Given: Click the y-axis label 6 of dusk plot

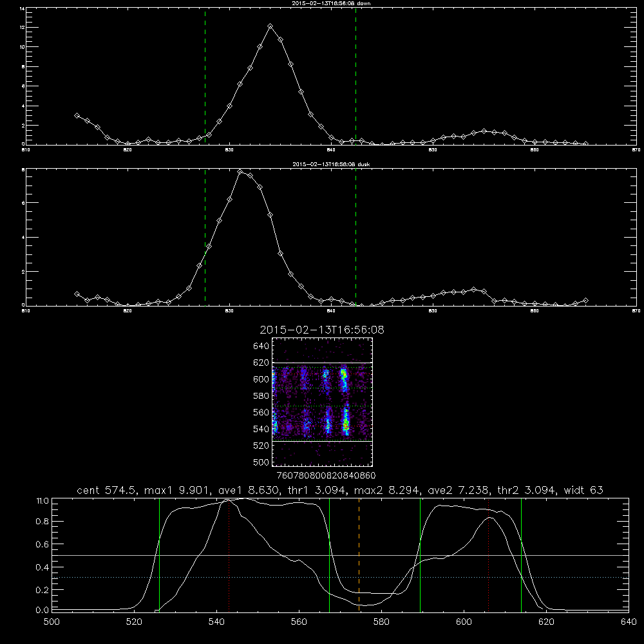Looking at the screenshot, I should coord(23,203).
